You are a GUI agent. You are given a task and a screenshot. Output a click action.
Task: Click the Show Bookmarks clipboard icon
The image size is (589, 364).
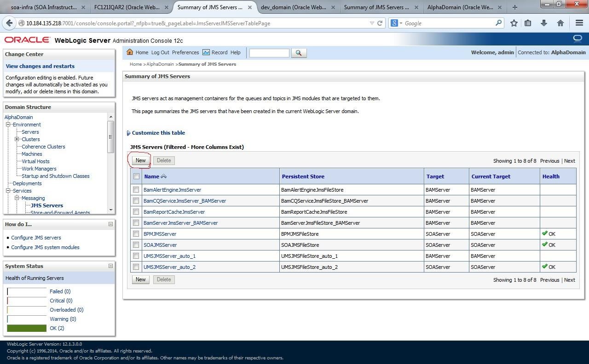tap(528, 23)
